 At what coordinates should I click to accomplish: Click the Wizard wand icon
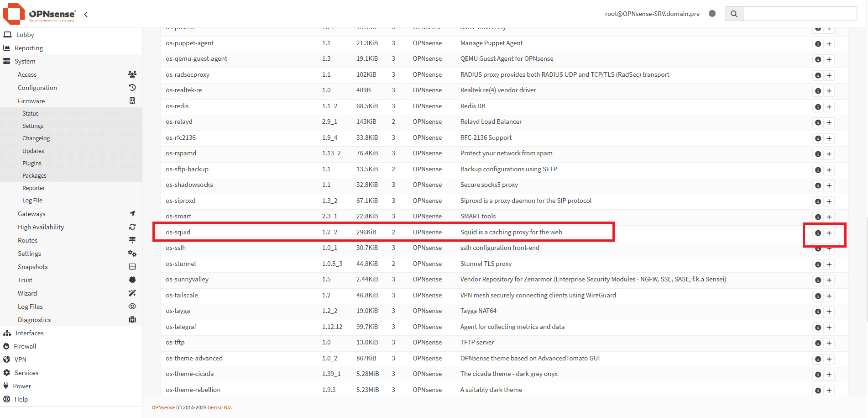(132, 293)
